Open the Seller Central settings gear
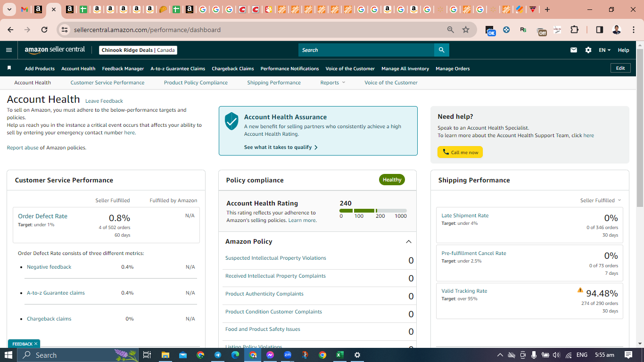Screen dimensions: 644x362 588,50
